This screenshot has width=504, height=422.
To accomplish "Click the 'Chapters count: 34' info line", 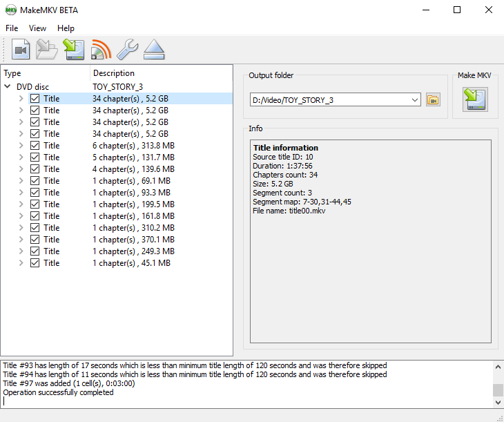I will 285,175.
